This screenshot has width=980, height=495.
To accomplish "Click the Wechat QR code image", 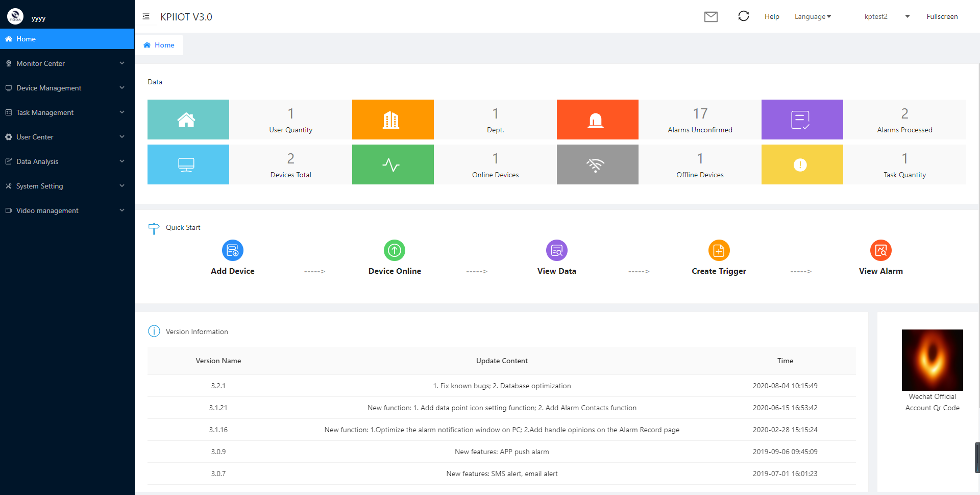I will (933, 360).
